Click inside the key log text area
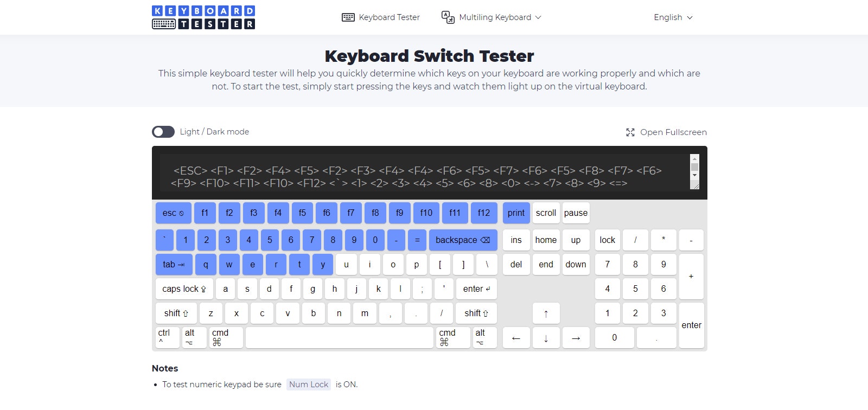 (x=424, y=172)
